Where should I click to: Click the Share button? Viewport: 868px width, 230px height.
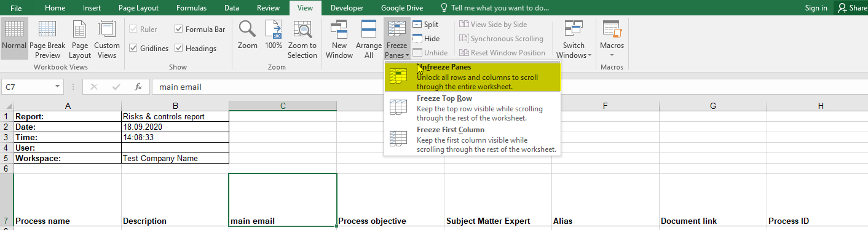coord(851,8)
